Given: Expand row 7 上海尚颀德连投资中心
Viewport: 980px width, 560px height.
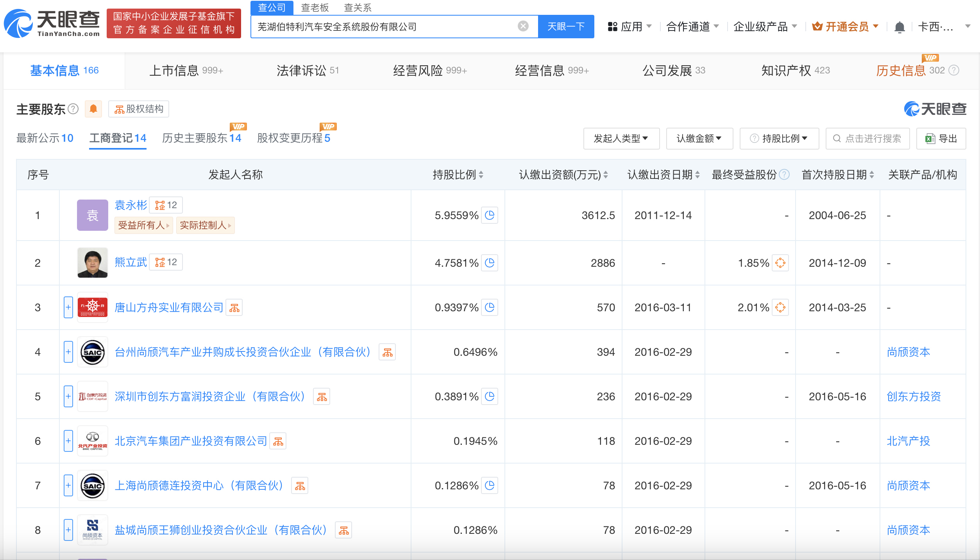Looking at the screenshot, I should 68,485.
